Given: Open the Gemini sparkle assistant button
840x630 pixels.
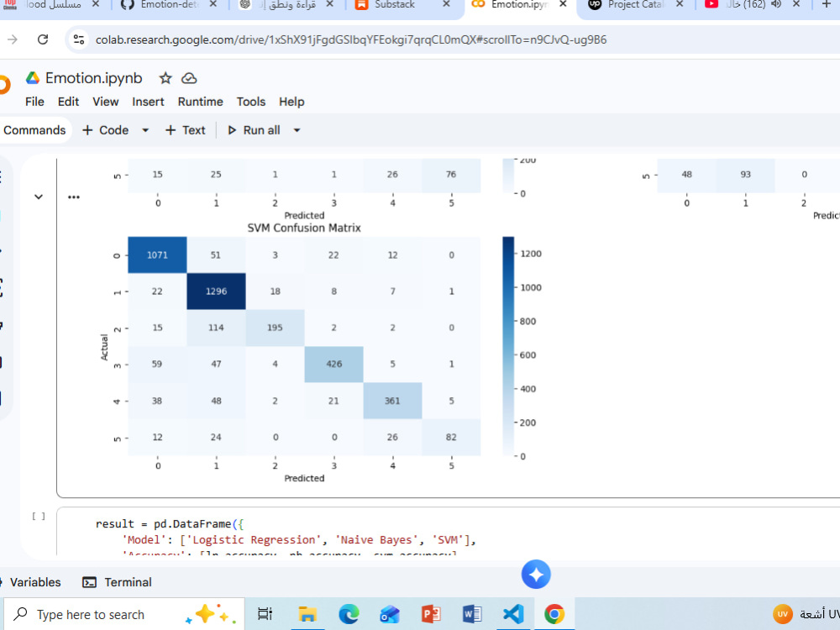Looking at the screenshot, I should [536, 575].
